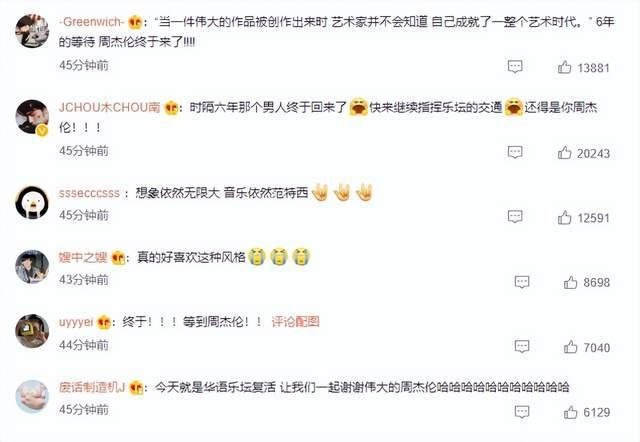Thumbs-up the ssseccesss comment with 12591
The width and height of the screenshot is (640, 442).
[564, 217]
